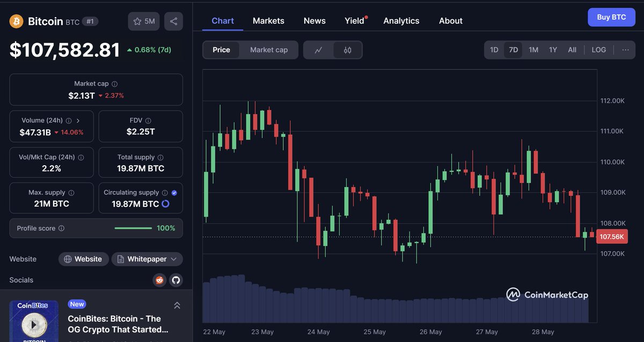Click the #1 rank badge
This screenshot has height=342, width=644.
90,21
